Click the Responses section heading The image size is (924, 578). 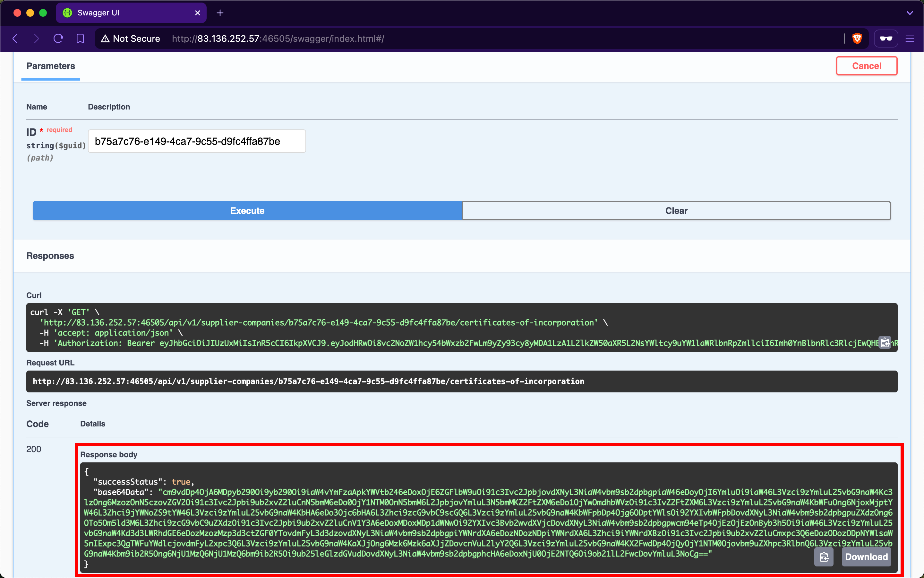(50, 256)
